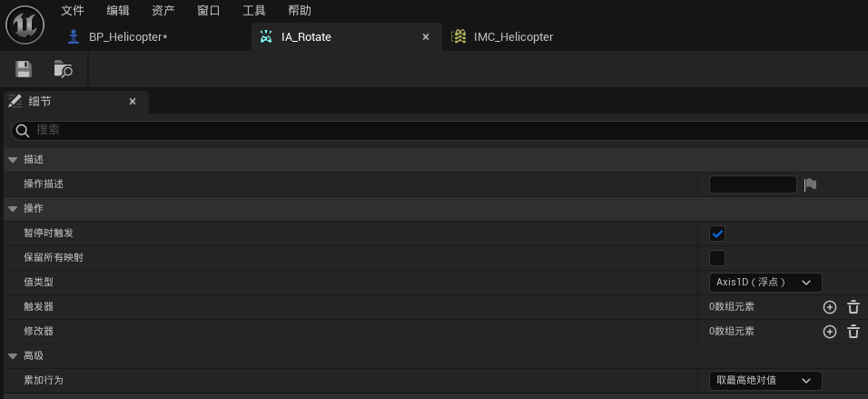Open the 编辑 menu

click(118, 11)
